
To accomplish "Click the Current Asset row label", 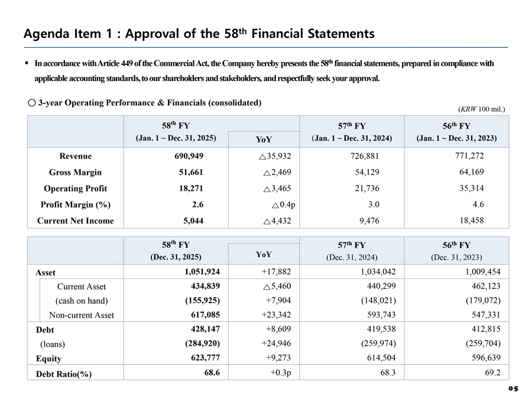I will click(x=82, y=287).
